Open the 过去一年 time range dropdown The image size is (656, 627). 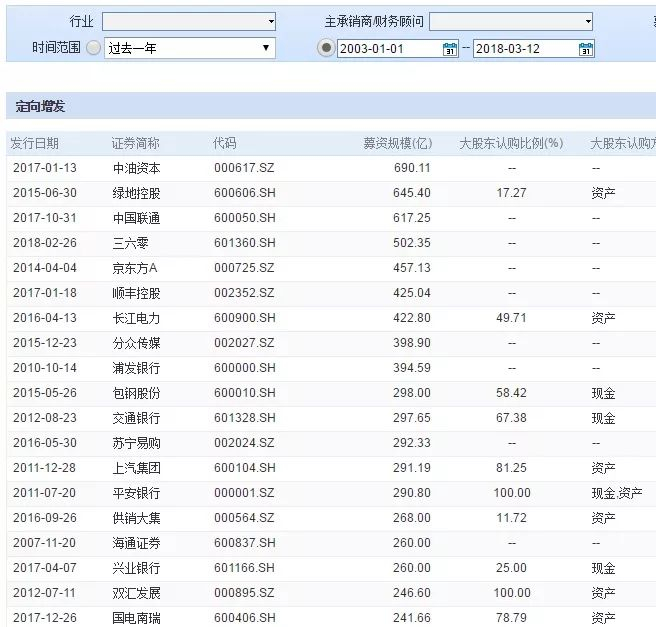(189, 48)
